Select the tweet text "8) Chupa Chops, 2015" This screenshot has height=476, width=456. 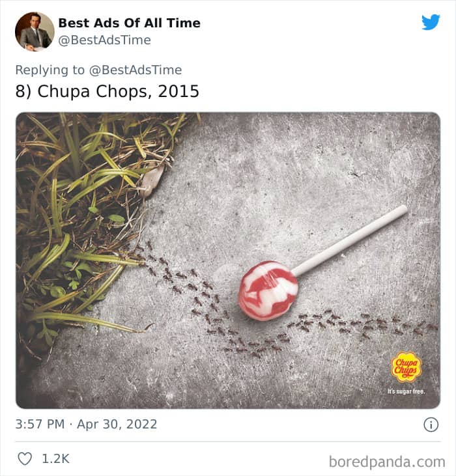tap(107, 91)
